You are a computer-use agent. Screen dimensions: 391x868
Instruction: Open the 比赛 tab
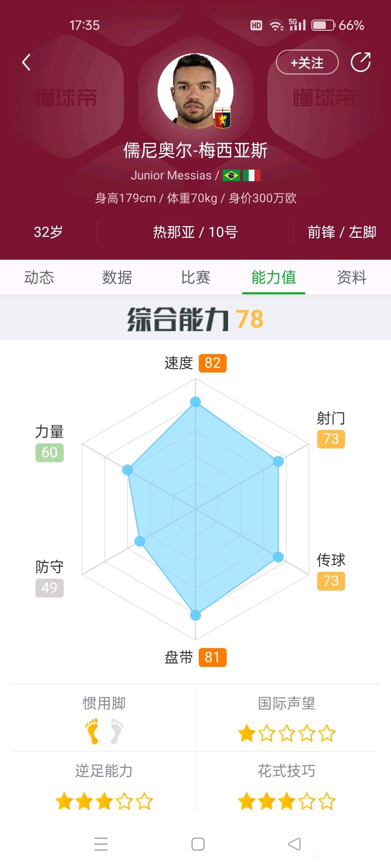click(x=195, y=277)
